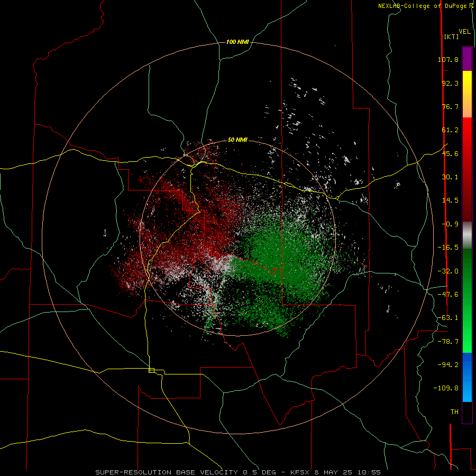Click the gray near-zero segment of the color bar

pyautogui.click(x=467, y=235)
